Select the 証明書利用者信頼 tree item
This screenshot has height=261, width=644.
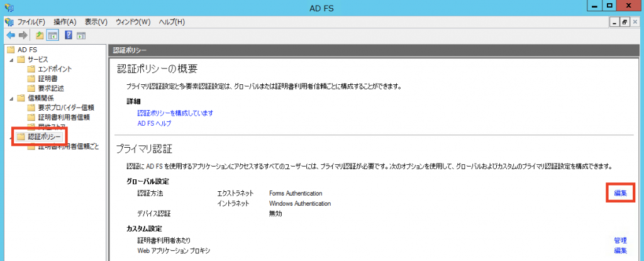64,118
